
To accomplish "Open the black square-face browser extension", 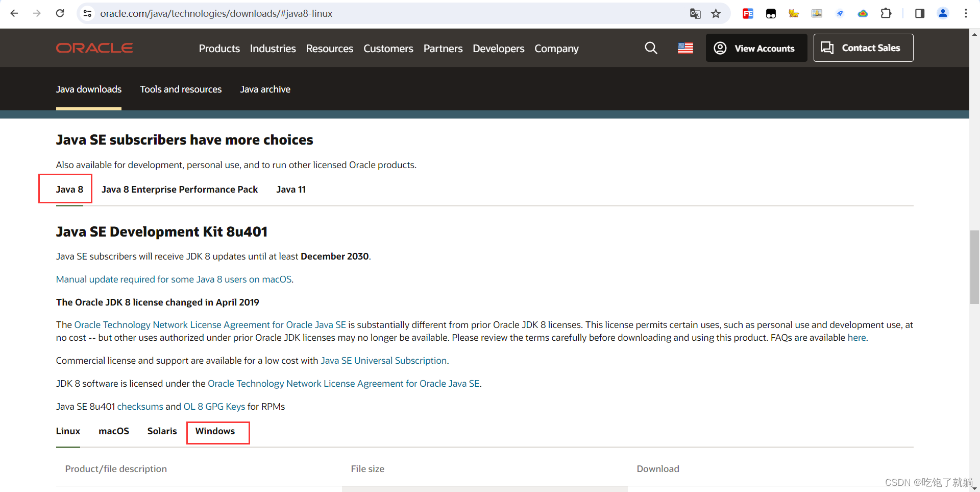I will tap(771, 13).
